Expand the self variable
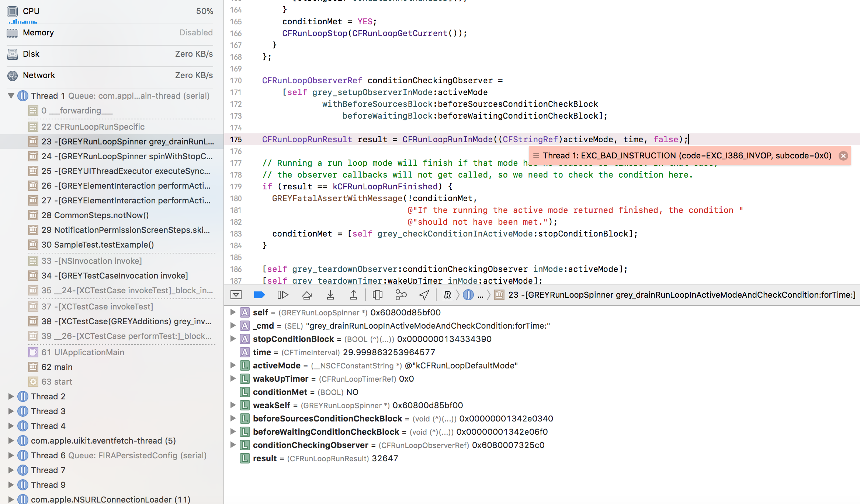The height and width of the screenshot is (504, 860). 233,312
